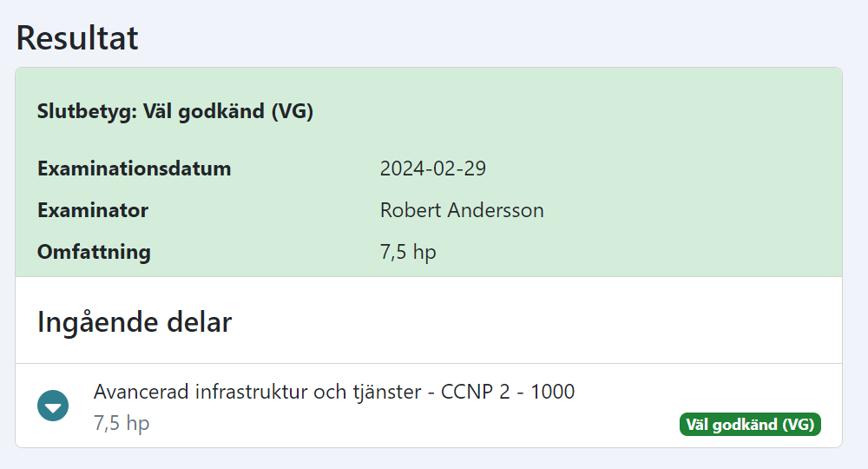Click the grey 7,5 hp text under course name
The width and height of the screenshot is (868, 469).
(122, 423)
